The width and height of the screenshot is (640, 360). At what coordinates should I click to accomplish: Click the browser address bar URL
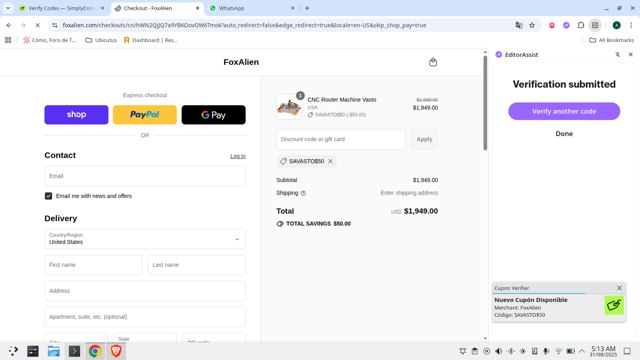pos(244,25)
